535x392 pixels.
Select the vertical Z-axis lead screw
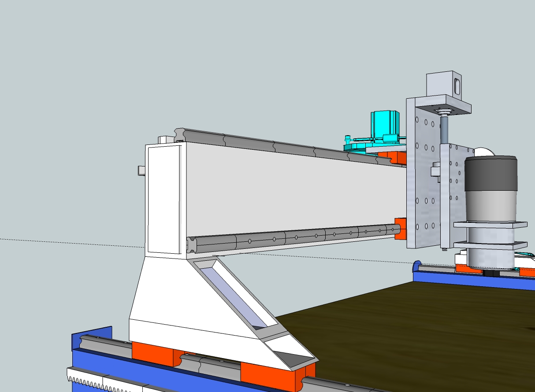pos(443,129)
